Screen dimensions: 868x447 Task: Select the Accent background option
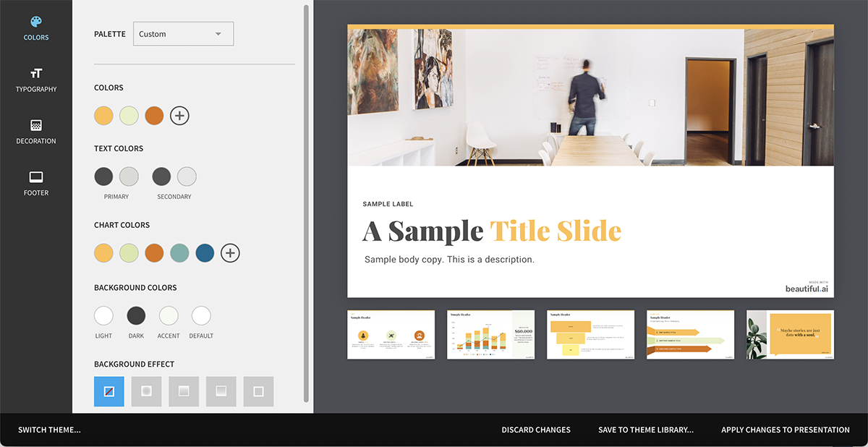coord(169,316)
